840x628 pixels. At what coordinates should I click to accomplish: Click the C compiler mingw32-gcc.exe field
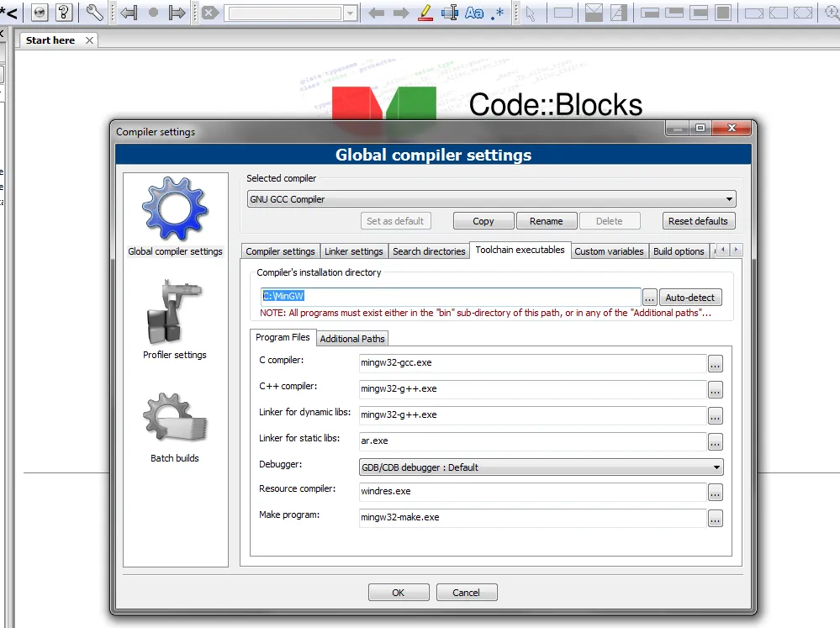point(532,363)
